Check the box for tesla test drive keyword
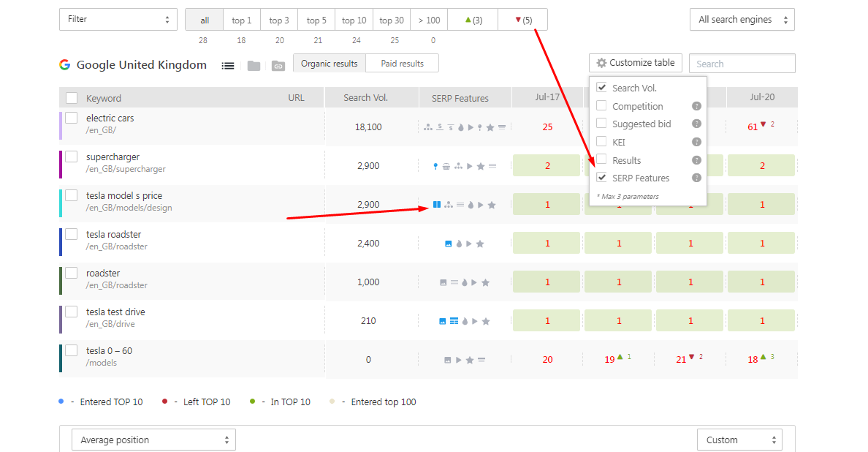The width and height of the screenshot is (868, 452). 72,312
